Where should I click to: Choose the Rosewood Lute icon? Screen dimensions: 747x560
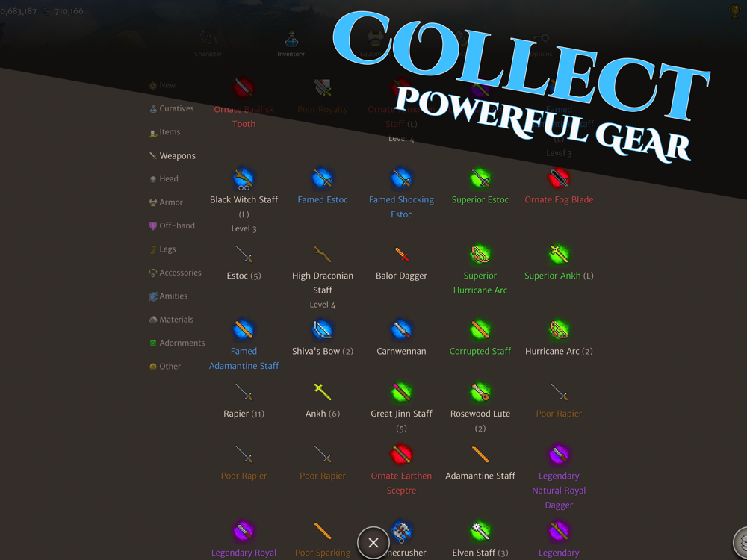pos(480,393)
